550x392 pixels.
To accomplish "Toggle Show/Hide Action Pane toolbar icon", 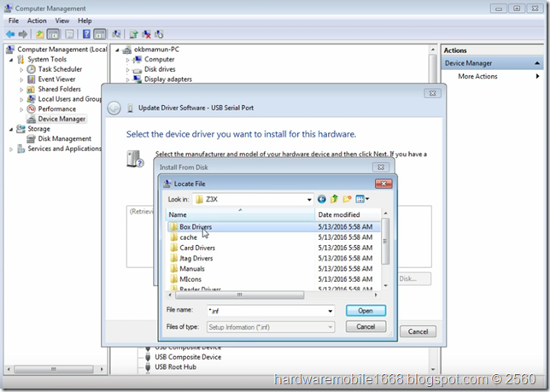I will pos(100,34).
